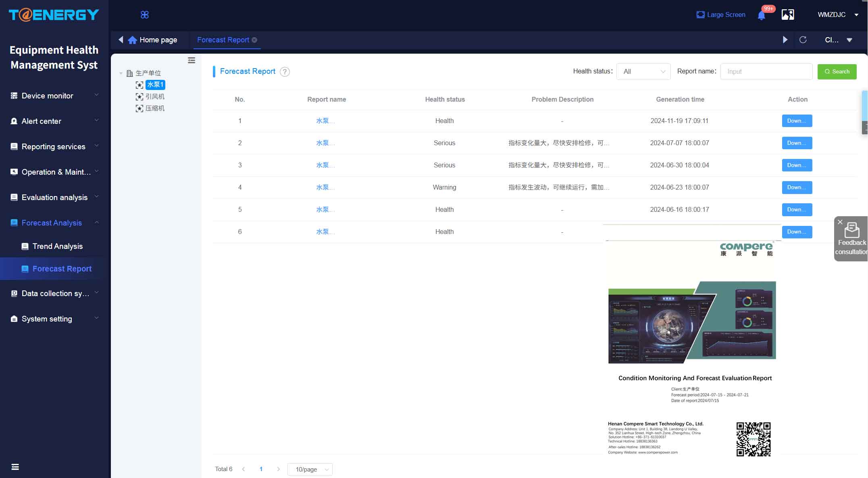
Task: Refresh the current tab
Action: coord(803,40)
